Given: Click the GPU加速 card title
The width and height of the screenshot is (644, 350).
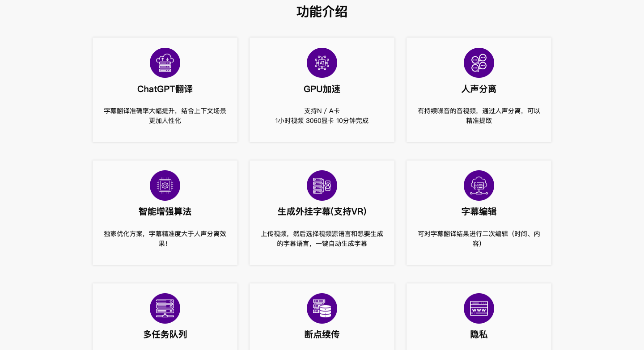Looking at the screenshot, I should [322, 89].
